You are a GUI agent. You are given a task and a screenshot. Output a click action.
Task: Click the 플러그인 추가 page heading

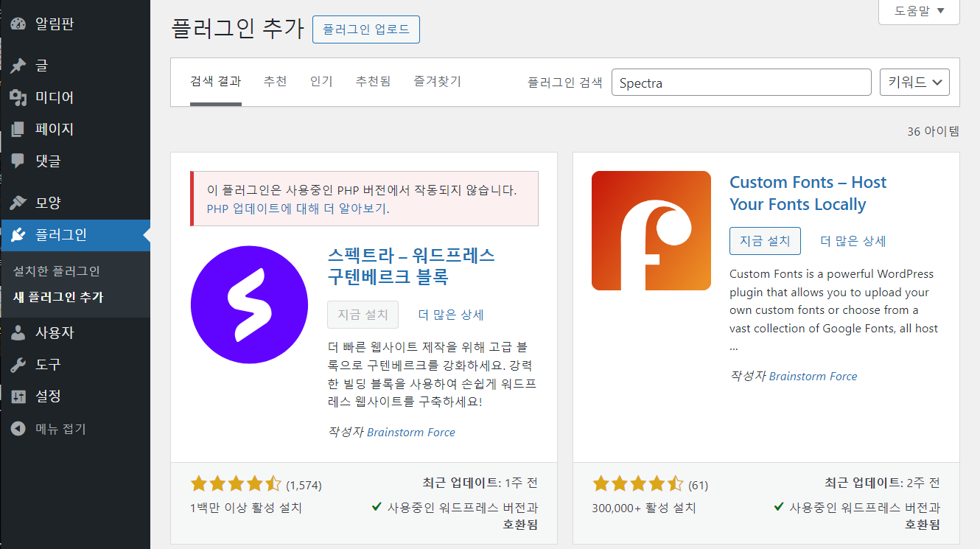click(x=237, y=29)
